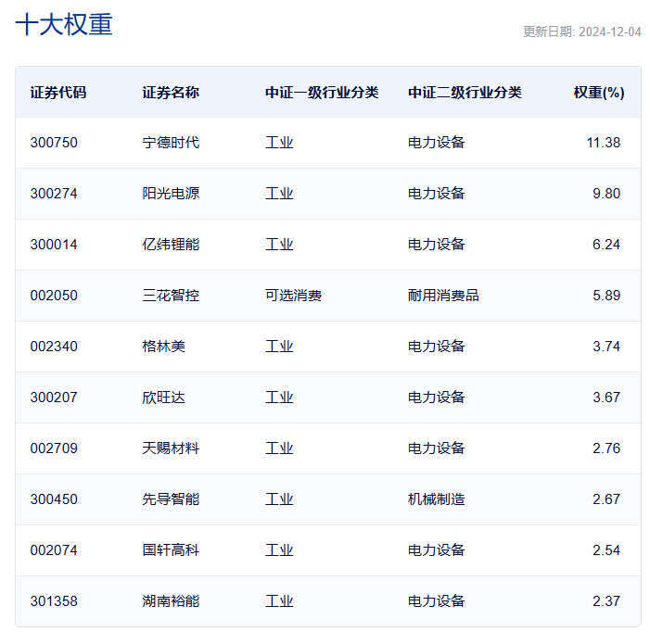Click the weight value 3.74
Image resolution: width=650 pixels, height=644 pixels.
[606, 347]
